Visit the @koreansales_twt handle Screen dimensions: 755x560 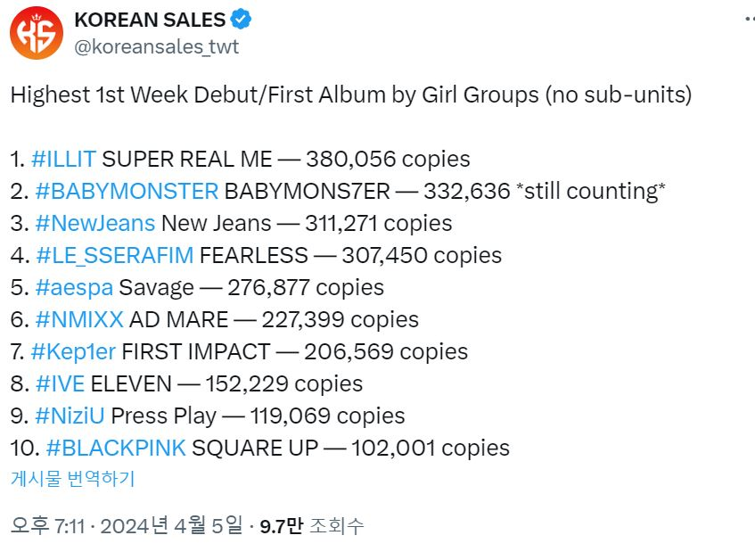tap(156, 46)
